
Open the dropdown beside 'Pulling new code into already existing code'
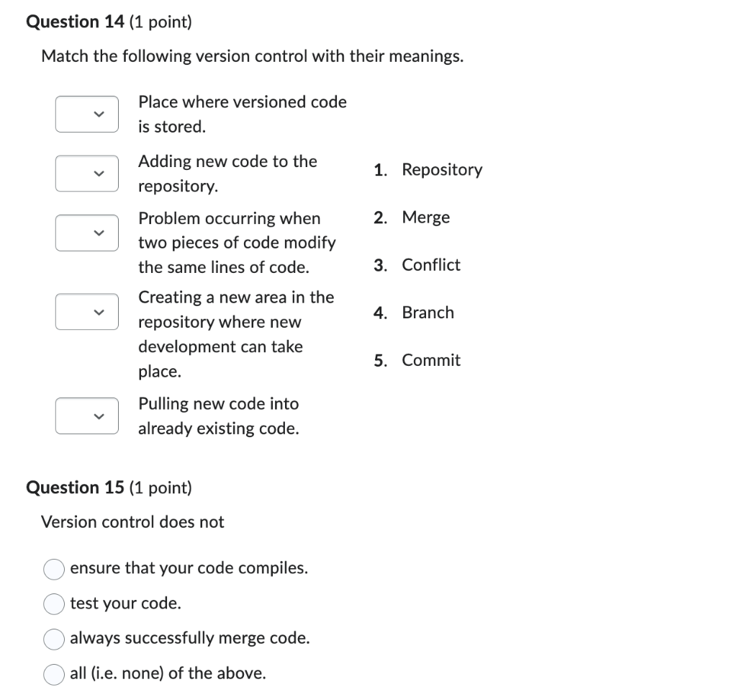[x=86, y=416]
